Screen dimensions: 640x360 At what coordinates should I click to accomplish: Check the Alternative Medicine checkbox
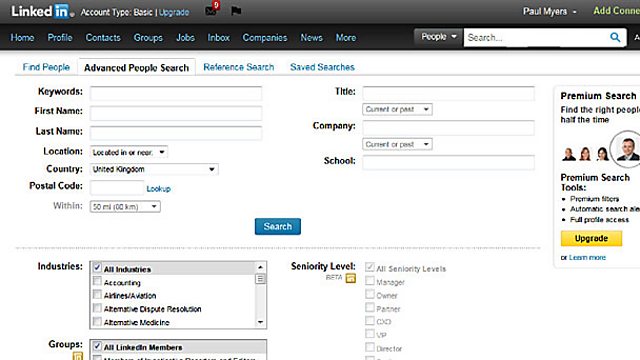coord(97,321)
